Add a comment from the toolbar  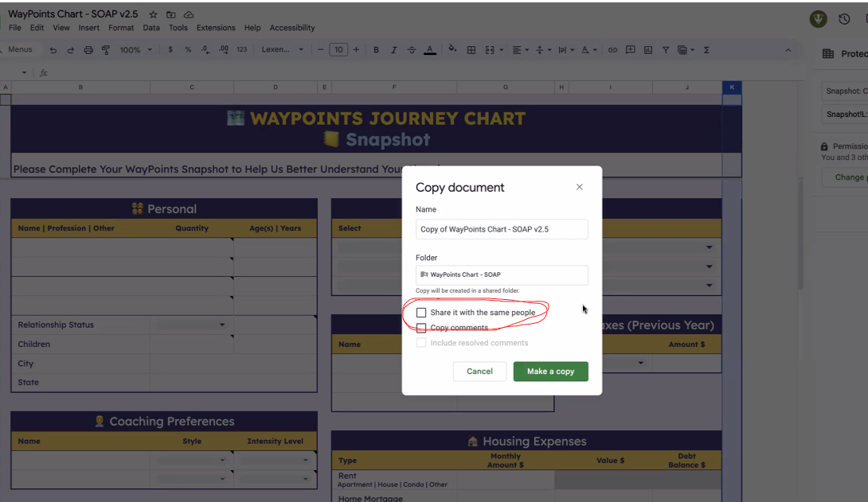(x=630, y=50)
